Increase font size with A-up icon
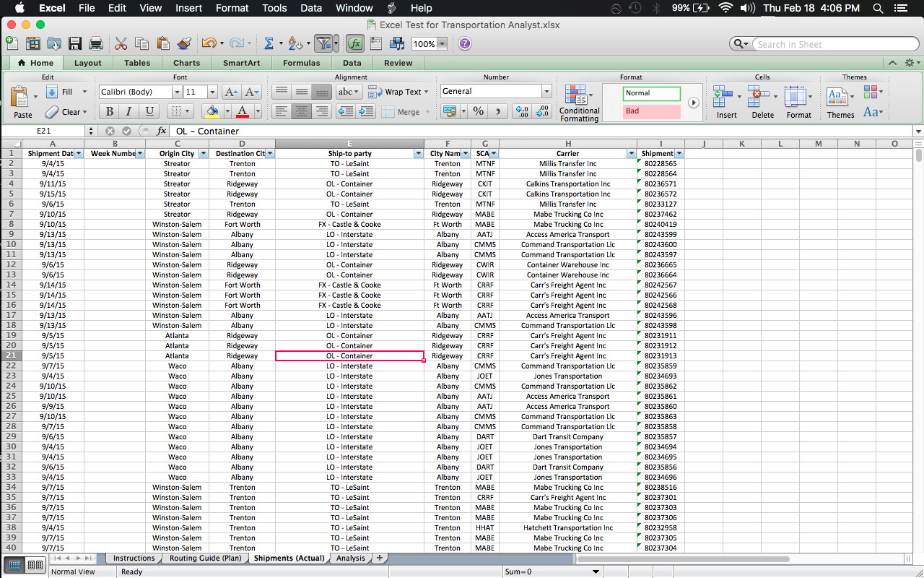Screen dimensions: 924x578 click(x=231, y=92)
